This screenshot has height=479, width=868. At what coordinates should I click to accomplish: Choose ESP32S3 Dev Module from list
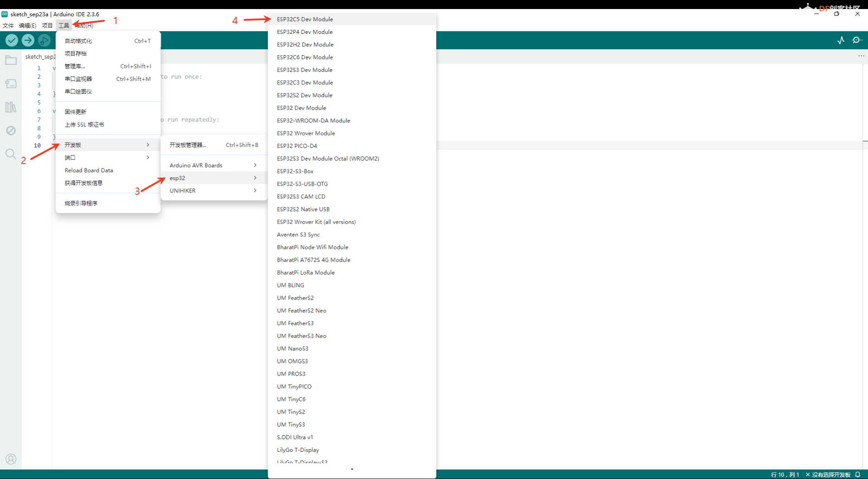tap(305, 70)
